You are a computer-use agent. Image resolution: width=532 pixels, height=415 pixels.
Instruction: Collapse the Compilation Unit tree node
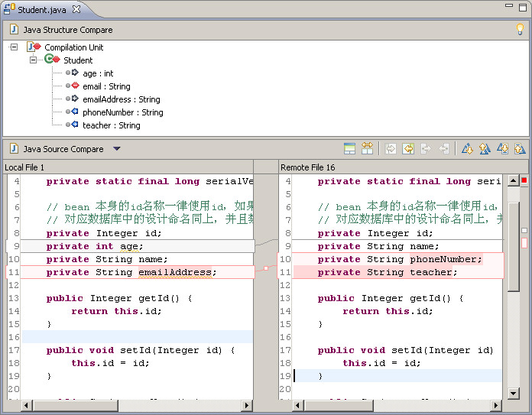pyautogui.click(x=14, y=47)
